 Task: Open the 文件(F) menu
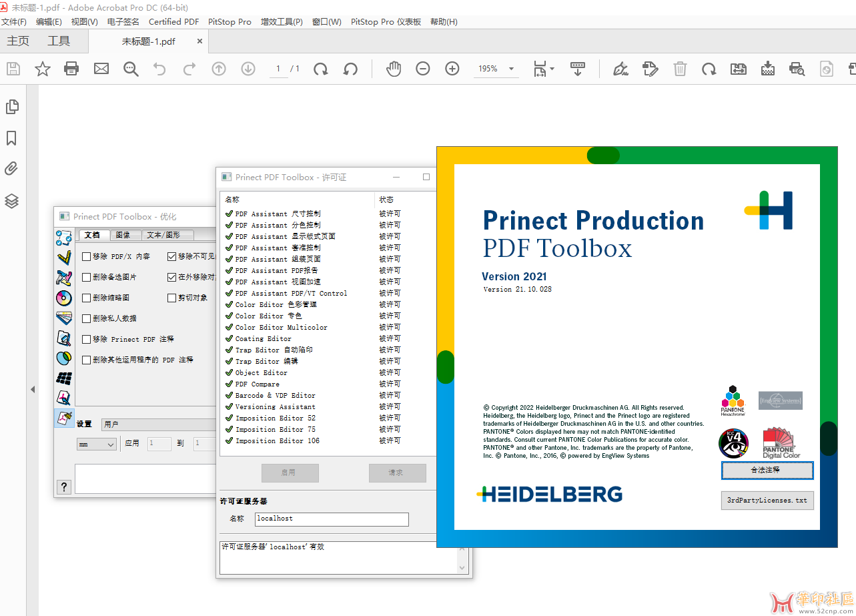coord(14,21)
